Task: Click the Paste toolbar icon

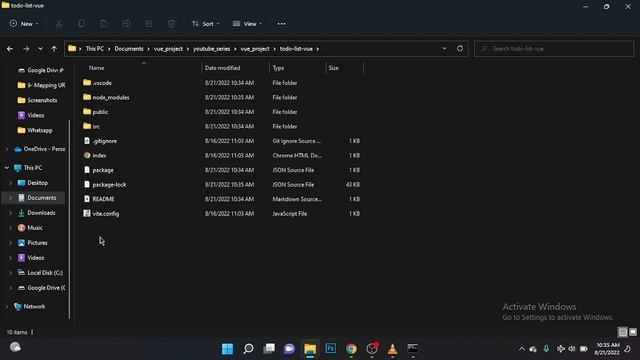Action: (104, 24)
